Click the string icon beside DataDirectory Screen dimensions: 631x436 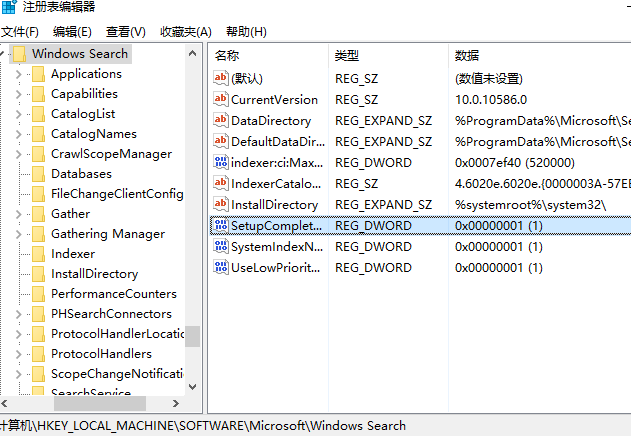tap(221, 120)
